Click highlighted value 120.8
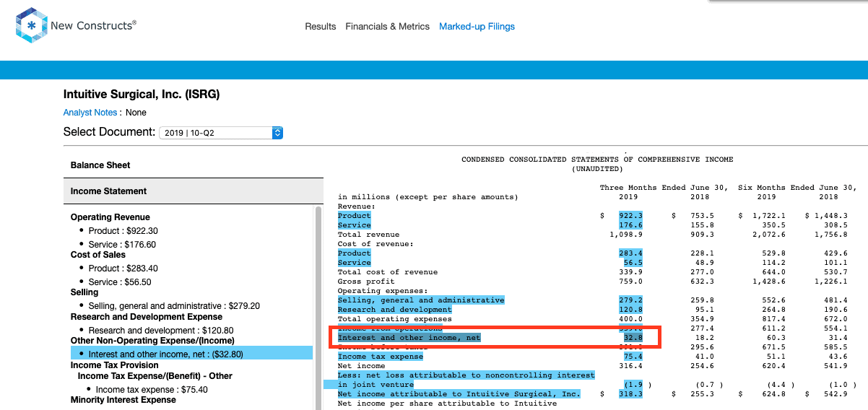 [x=630, y=310]
